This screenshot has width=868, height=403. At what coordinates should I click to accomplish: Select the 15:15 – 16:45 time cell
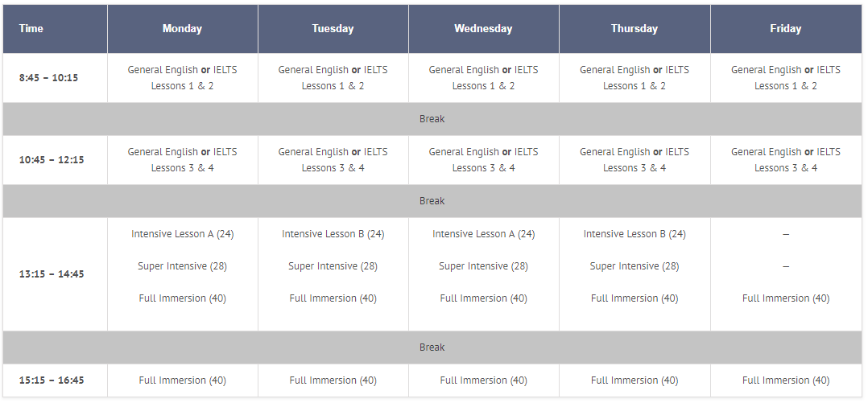52,380
